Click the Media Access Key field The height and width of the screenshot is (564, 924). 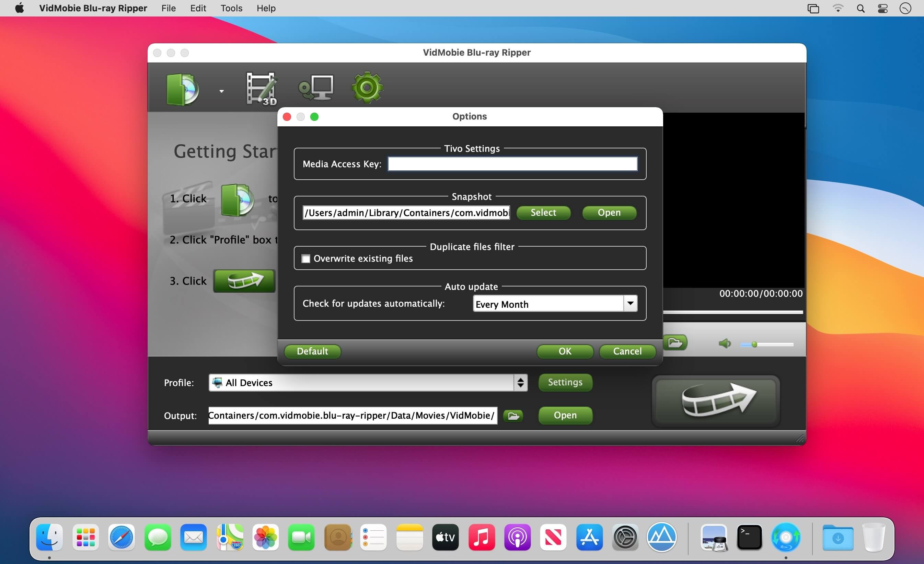[x=512, y=164]
